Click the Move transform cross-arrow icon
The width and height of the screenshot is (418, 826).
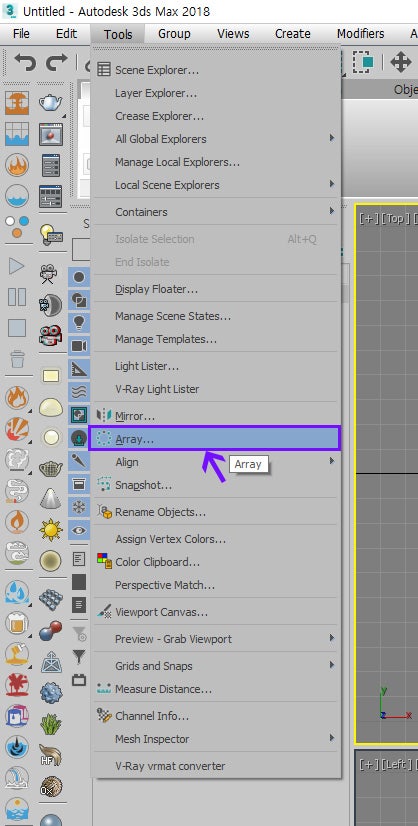pyautogui.click(x=401, y=62)
